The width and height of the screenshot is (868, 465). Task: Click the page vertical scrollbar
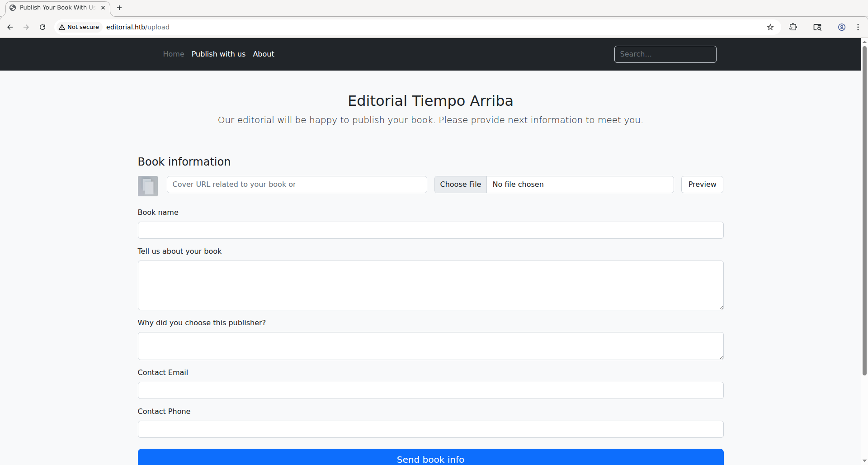(864, 208)
